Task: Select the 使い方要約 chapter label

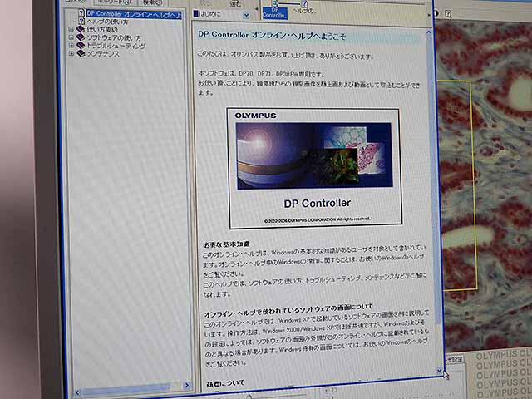Action: 102,30
